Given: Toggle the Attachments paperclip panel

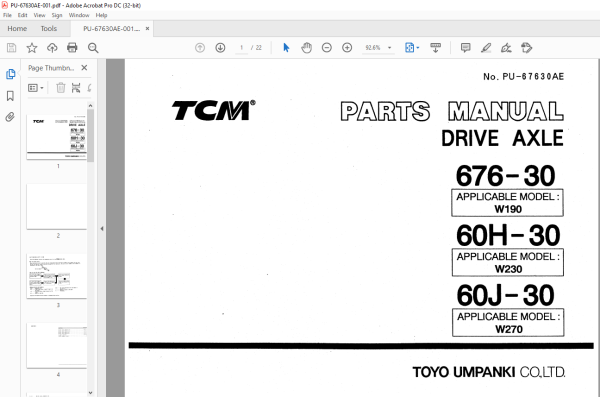Looking at the screenshot, I should 10,117.
